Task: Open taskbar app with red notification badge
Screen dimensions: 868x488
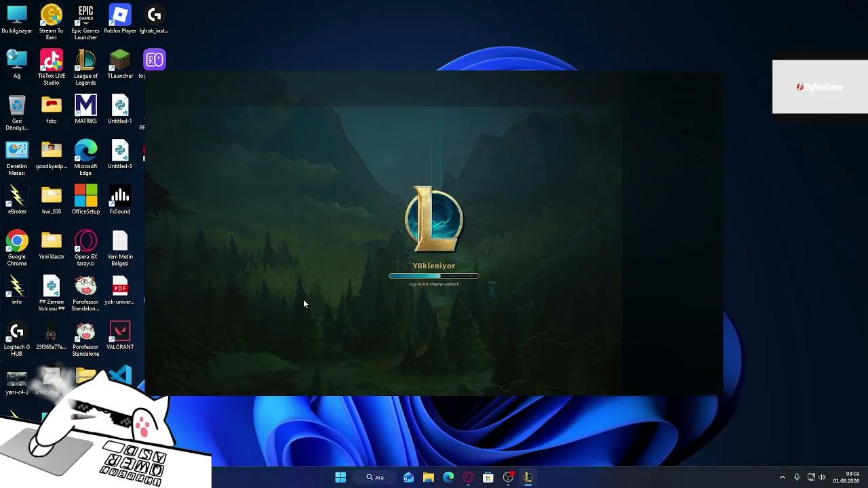Action: pyautogui.click(x=508, y=477)
